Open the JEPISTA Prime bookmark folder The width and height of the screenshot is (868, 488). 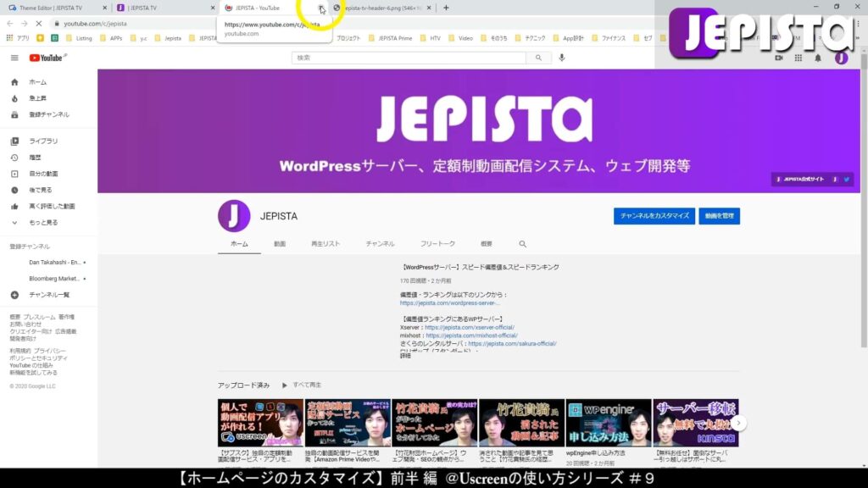point(390,38)
